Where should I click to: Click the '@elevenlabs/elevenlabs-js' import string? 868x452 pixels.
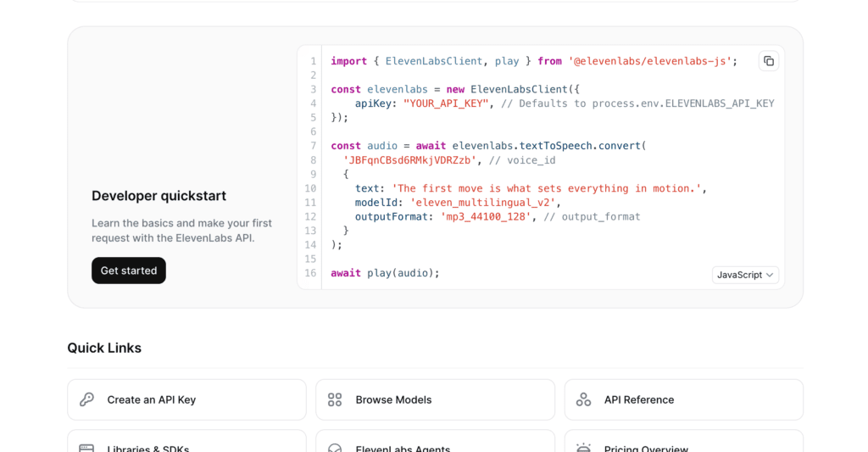pos(650,61)
